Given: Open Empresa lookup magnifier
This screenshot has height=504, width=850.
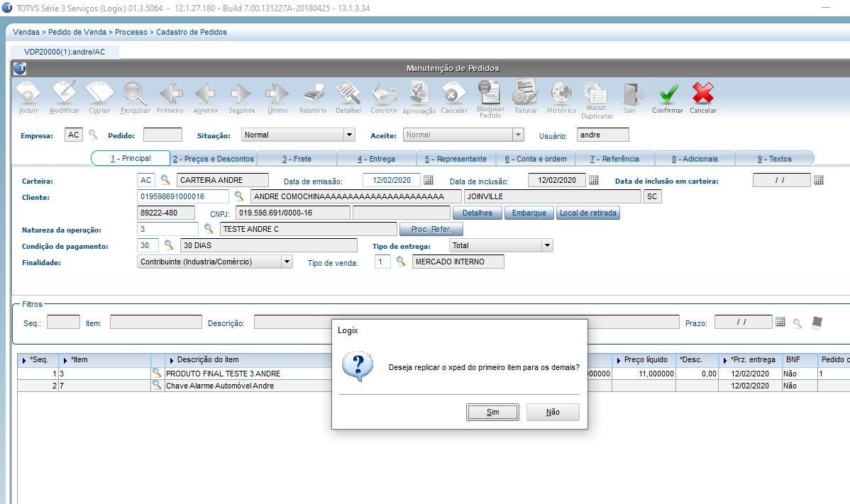Looking at the screenshot, I should (x=93, y=134).
